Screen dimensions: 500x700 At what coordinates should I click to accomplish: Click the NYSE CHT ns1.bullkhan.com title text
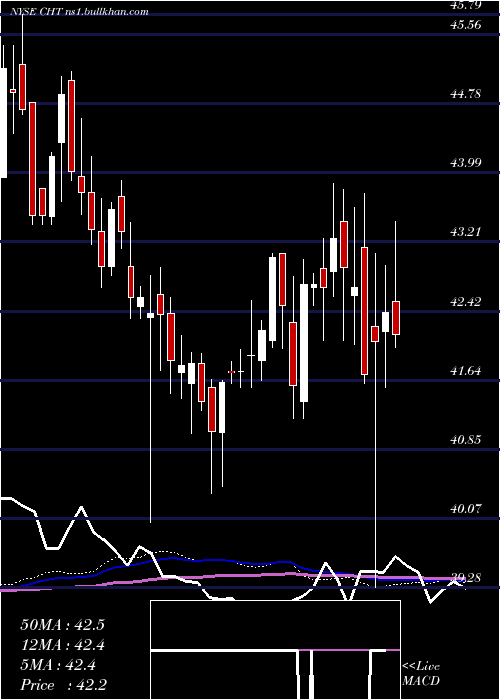[x=81, y=12]
